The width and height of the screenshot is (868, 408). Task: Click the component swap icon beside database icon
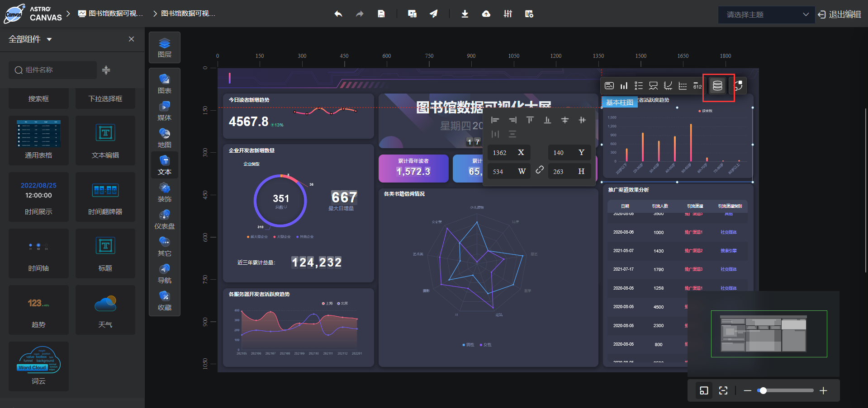pos(738,85)
